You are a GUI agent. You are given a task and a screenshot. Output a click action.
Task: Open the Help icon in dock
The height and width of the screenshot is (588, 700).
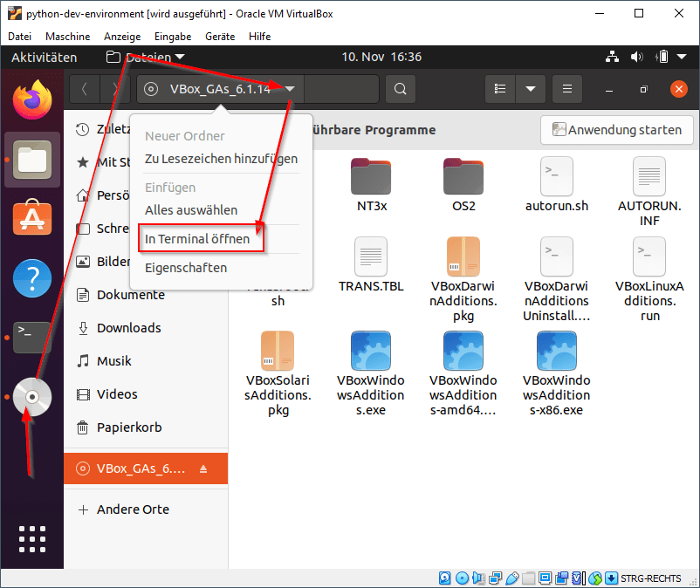click(x=32, y=278)
